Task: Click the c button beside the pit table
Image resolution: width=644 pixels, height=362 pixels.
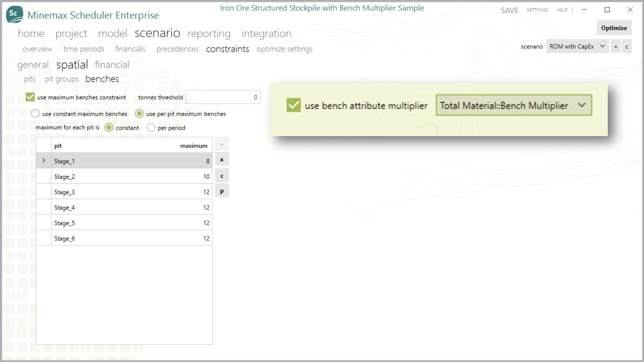Action: pyautogui.click(x=222, y=176)
